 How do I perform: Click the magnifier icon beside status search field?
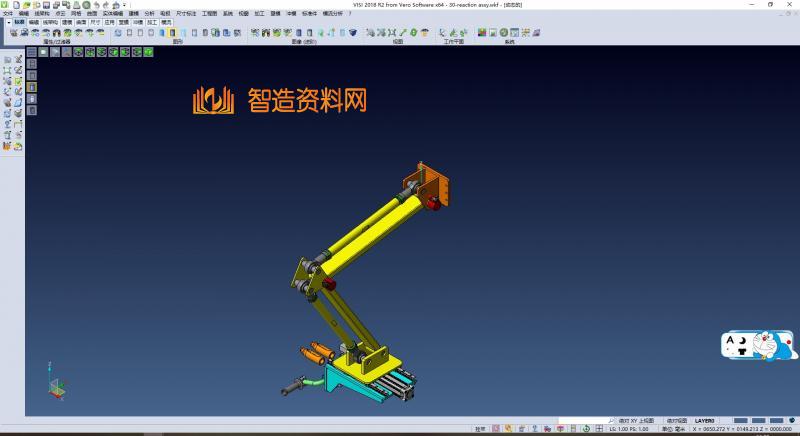point(611,421)
